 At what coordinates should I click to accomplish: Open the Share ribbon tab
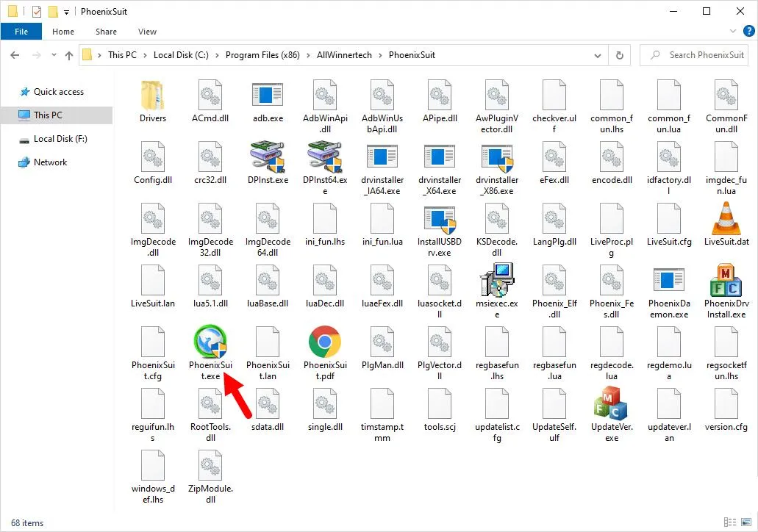coord(106,32)
